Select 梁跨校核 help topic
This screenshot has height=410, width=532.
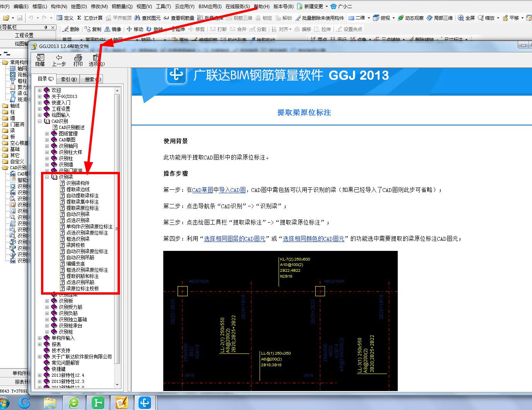tap(75, 245)
